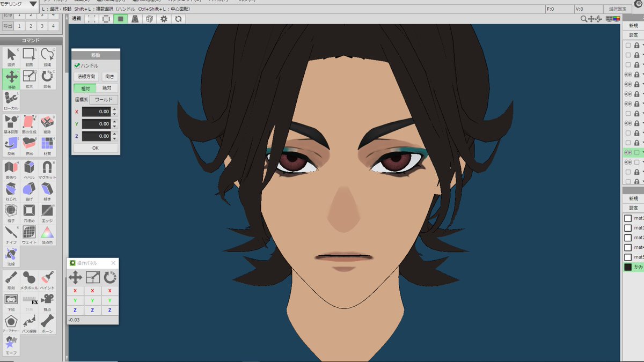Open the モーフ morph tool
Screen dimensions: 644x362
point(11,346)
